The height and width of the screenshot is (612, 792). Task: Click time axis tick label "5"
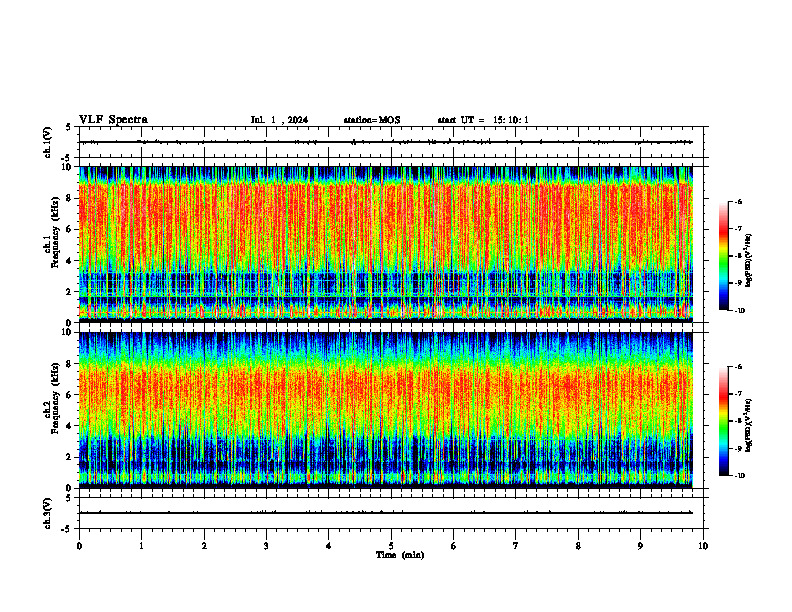391,546
